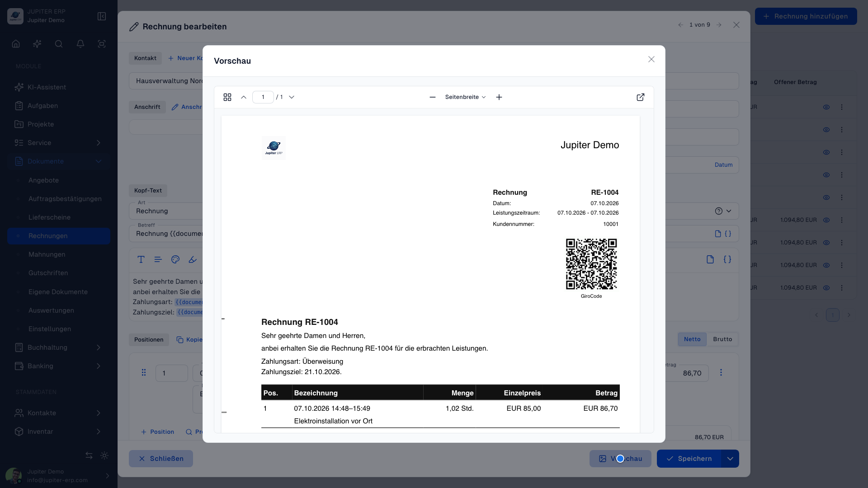Screen dimensions: 868x488
Task: Click the switch arrows icon near theme
Action: pos(89,455)
